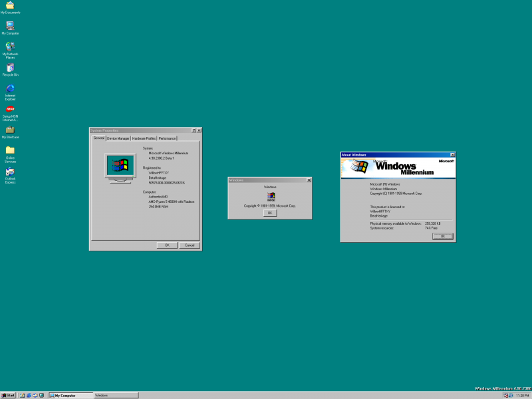This screenshot has width=532, height=399.
Task: Switch to the Performance tab
Action: [167, 138]
